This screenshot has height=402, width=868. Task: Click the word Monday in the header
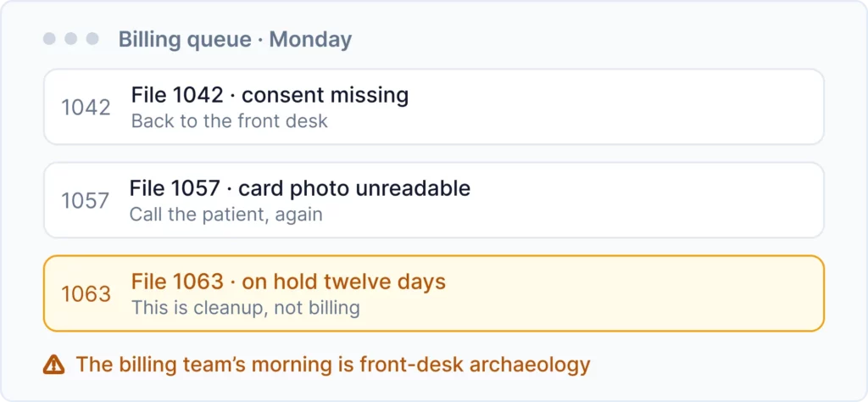click(310, 40)
